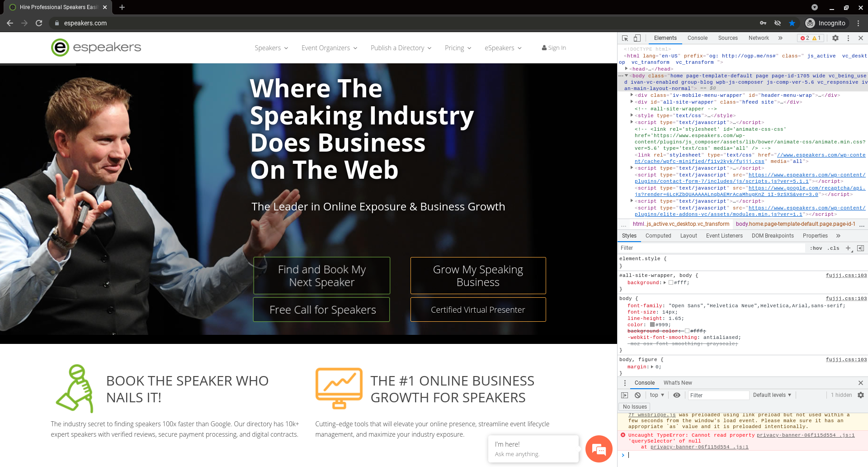
Task: Switch to the DevTools Console tab
Action: [x=697, y=38]
